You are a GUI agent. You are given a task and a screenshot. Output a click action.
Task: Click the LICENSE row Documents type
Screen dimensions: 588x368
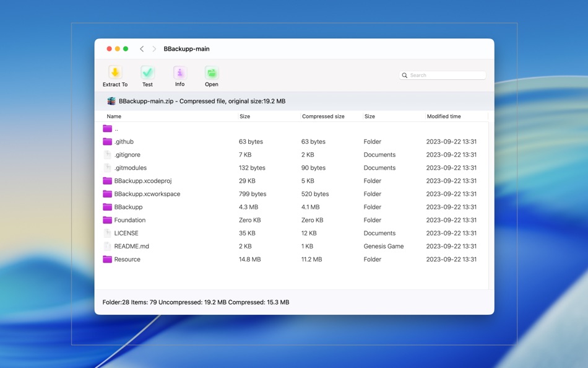[x=379, y=233]
